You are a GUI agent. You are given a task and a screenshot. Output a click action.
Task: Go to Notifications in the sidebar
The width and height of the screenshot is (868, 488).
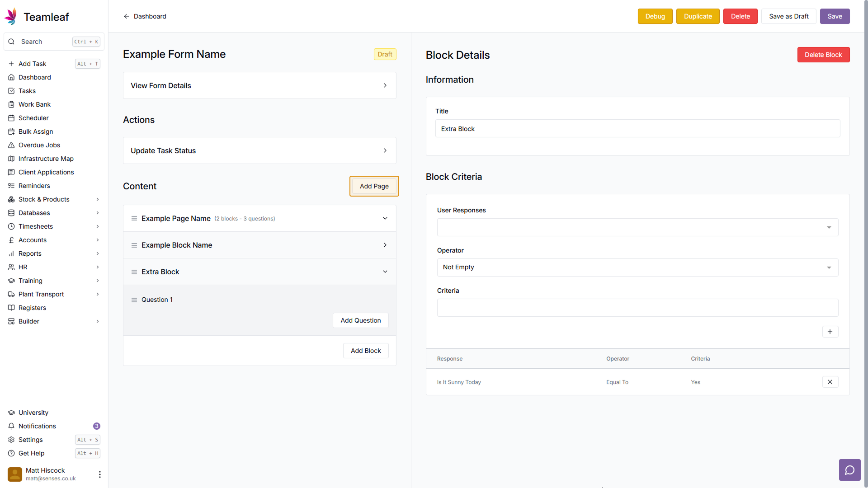(x=37, y=426)
